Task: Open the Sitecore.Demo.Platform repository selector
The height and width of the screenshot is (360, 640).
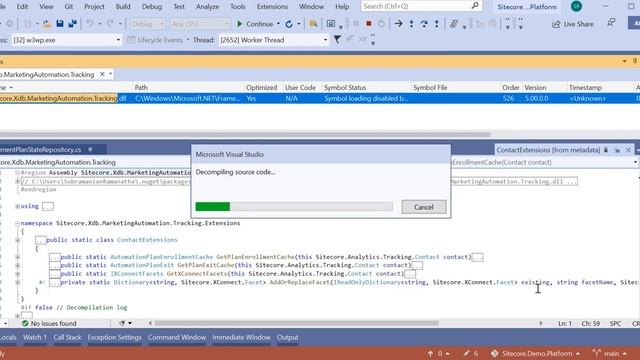Action: pyautogui.click(x=536, y=353)
